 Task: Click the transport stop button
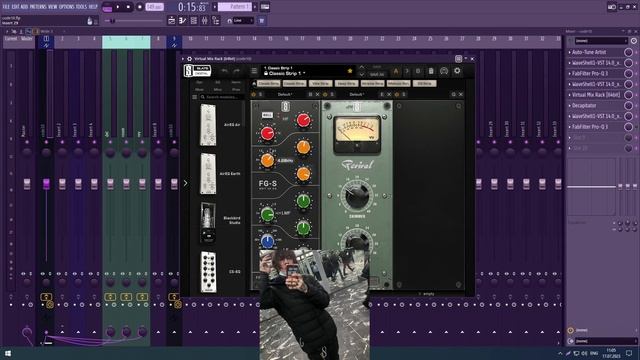click(x=128, y=7)
